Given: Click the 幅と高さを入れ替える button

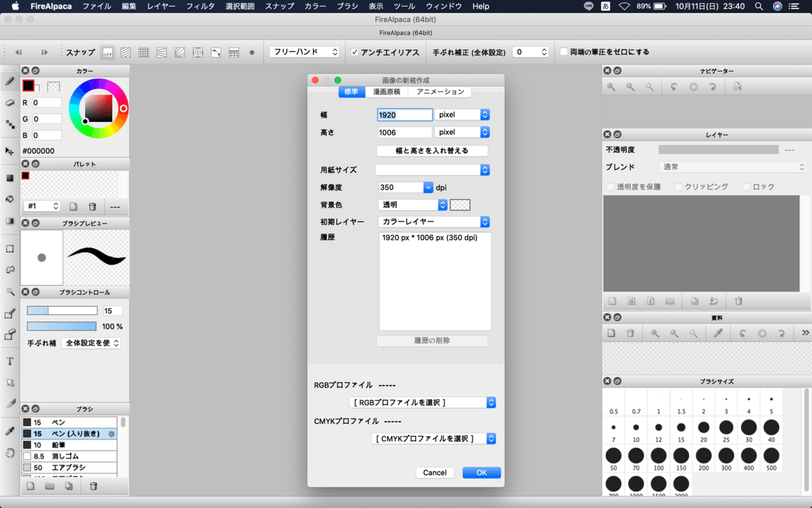Looking at the screenshot, I should [x=432, y=150].
